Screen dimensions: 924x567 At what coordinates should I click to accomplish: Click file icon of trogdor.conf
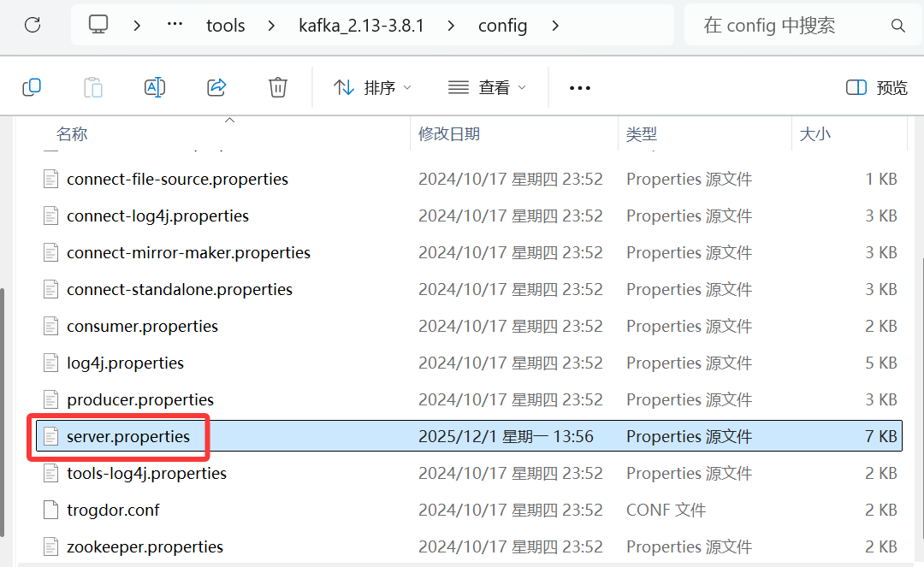pyautogui.click(x=51, y=510)
